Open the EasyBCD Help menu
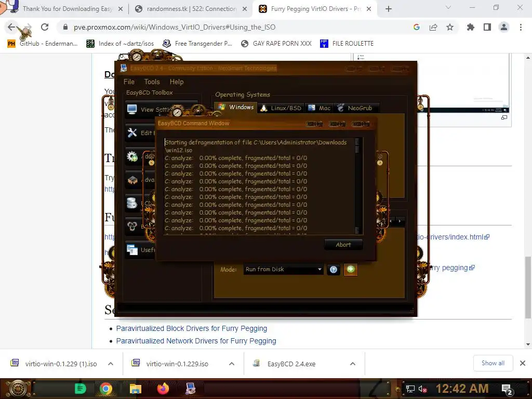 click(x=177, y=82)
